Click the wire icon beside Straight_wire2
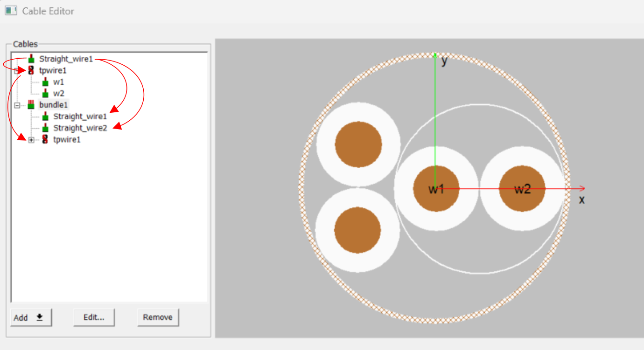This screenshot has height=350, width=644. click(44, 128)
